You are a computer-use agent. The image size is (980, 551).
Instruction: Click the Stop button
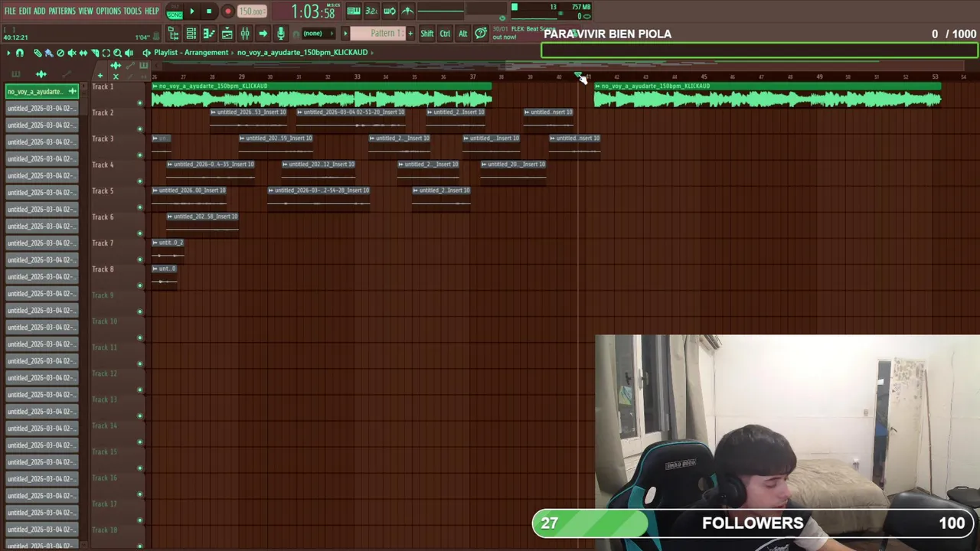coord(209,11)
